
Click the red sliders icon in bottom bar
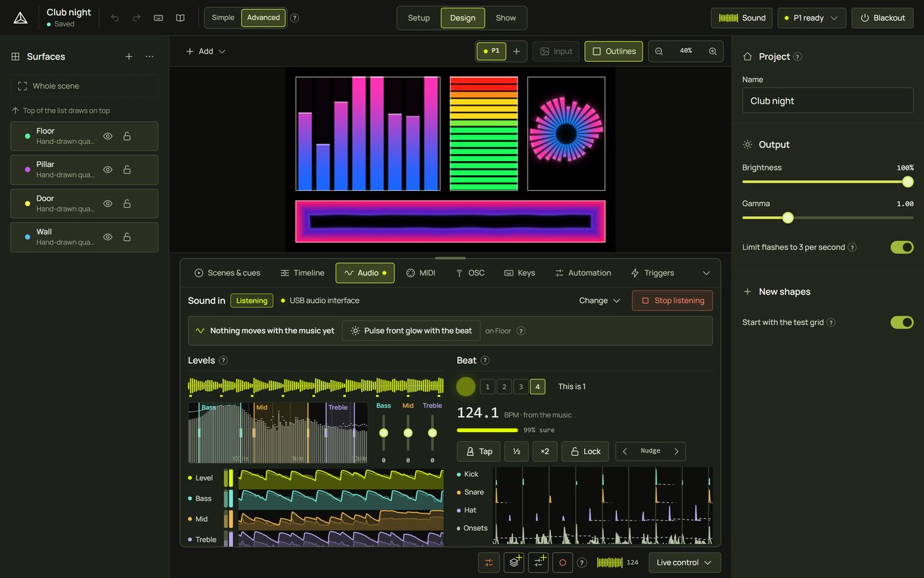point(488,563)
